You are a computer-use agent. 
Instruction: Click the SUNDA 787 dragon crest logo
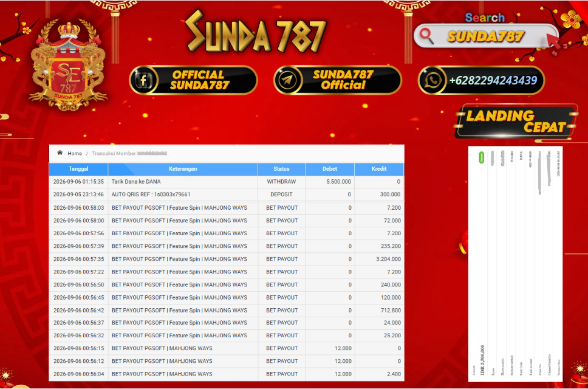68,66
